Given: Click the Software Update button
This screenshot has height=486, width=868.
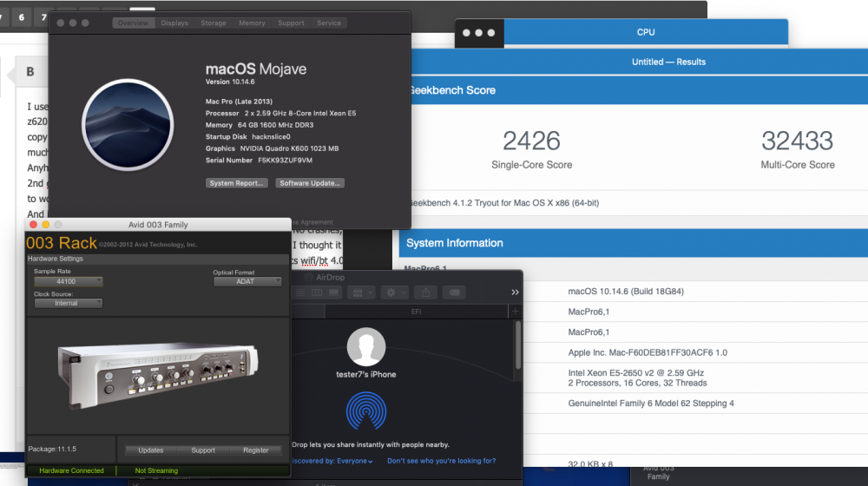Looking at the screenshot, I should pos(310,183).
